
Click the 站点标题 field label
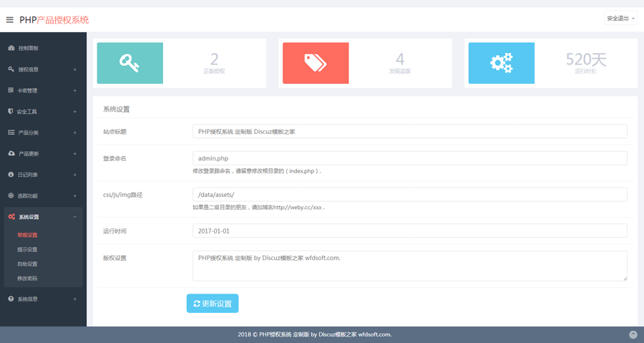114,132
